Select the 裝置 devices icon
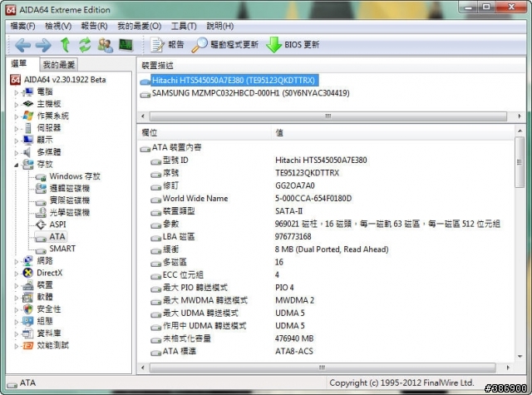532x395 pixels. 27,285
